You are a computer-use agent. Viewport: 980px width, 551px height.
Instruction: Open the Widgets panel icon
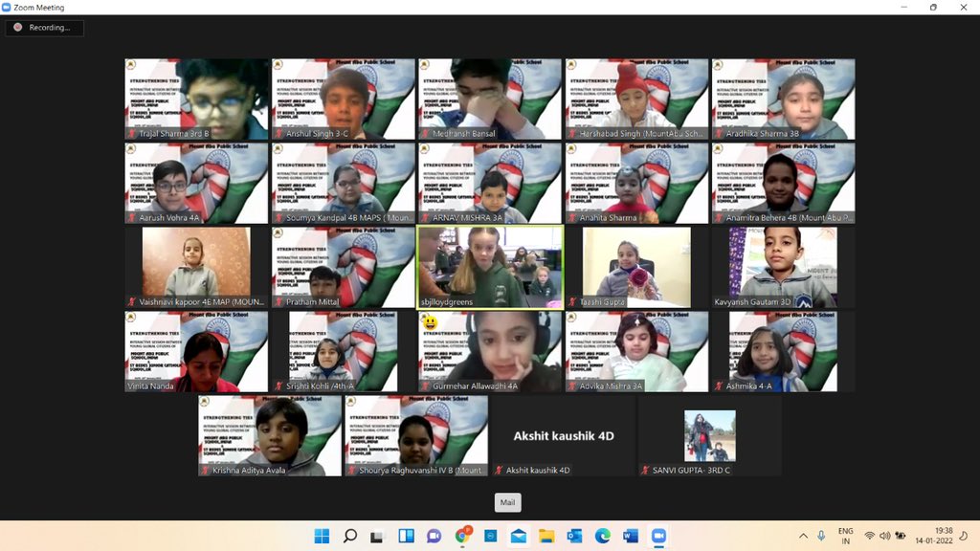[406, 536]
